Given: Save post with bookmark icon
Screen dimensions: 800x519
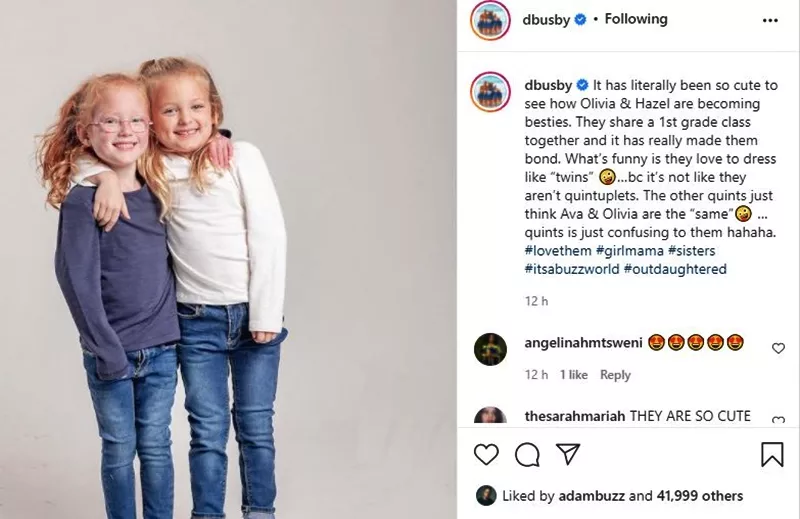Looking at the screenshot, I should (772, 454).
